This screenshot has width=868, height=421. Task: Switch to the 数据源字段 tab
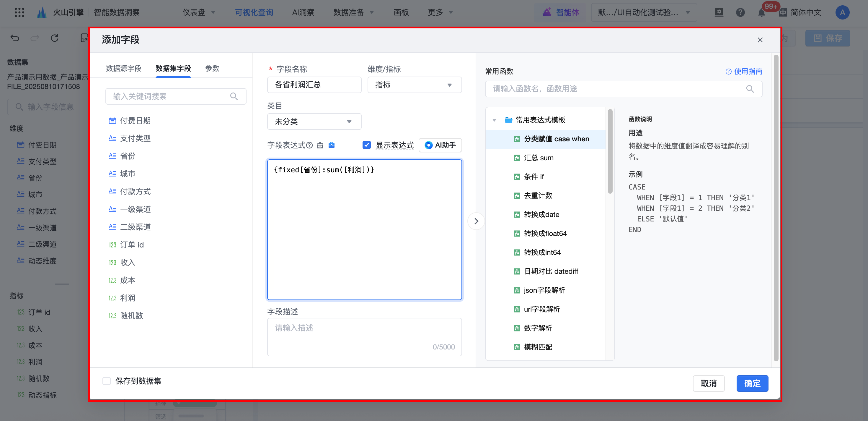[124, 69]
